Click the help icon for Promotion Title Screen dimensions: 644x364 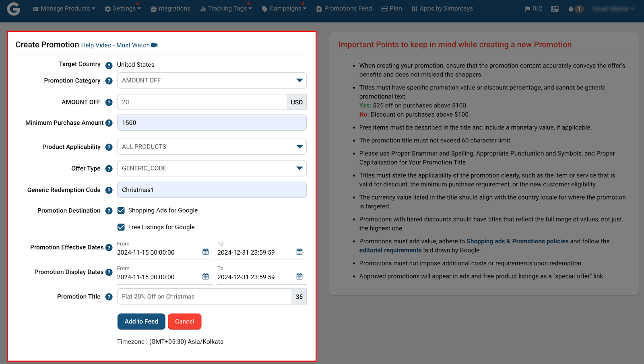coord(109,297)
